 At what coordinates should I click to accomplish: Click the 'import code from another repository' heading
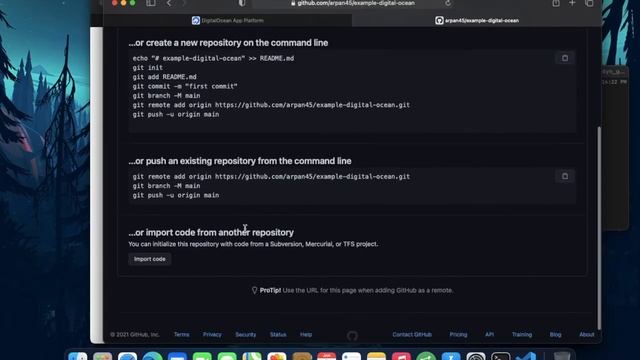pos(211,232)
